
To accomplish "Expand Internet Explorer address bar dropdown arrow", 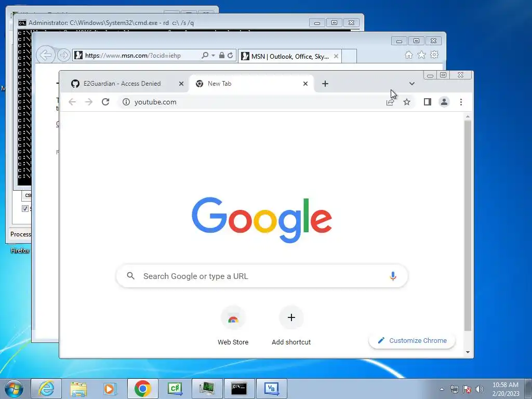I will [x=213, y=55].
